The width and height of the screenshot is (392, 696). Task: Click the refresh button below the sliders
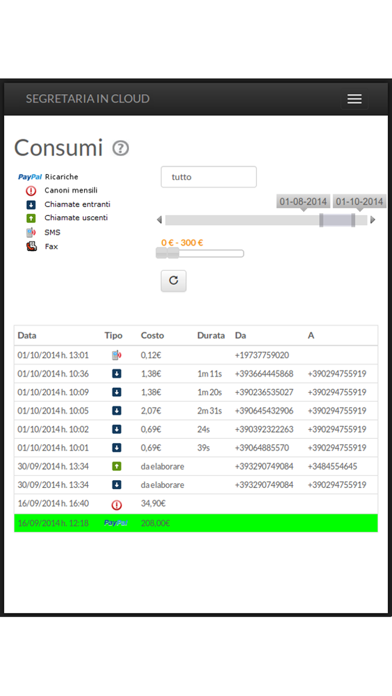pos(174,281)
